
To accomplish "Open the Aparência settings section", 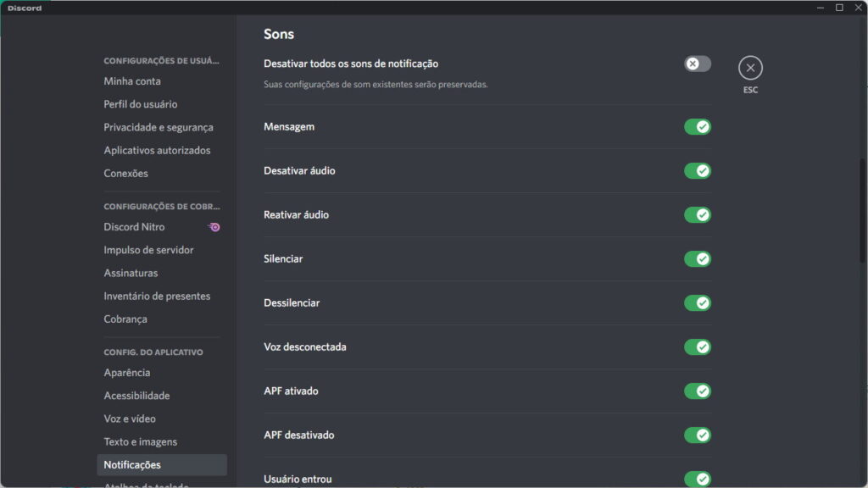I will [x=127, y=373].
